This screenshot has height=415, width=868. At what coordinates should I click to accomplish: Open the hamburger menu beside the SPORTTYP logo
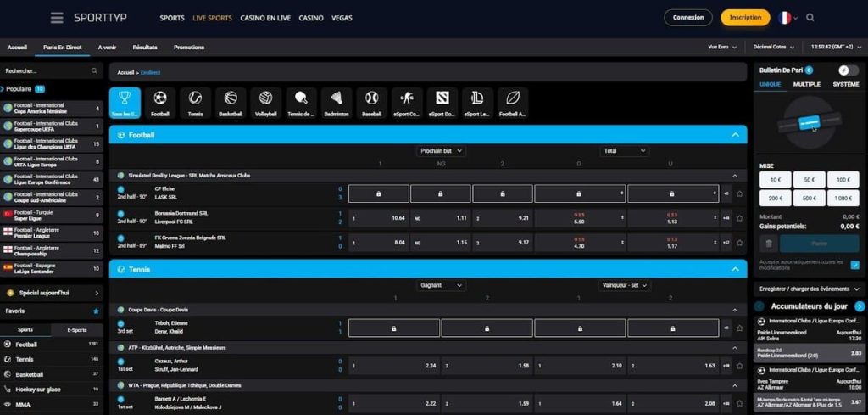click(x=57, y=18)
